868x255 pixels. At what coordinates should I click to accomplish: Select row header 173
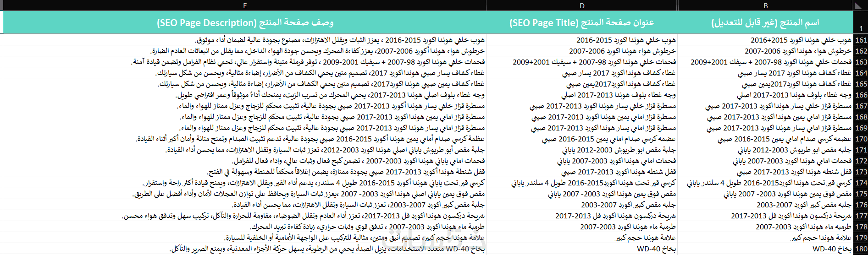(860, 172)
